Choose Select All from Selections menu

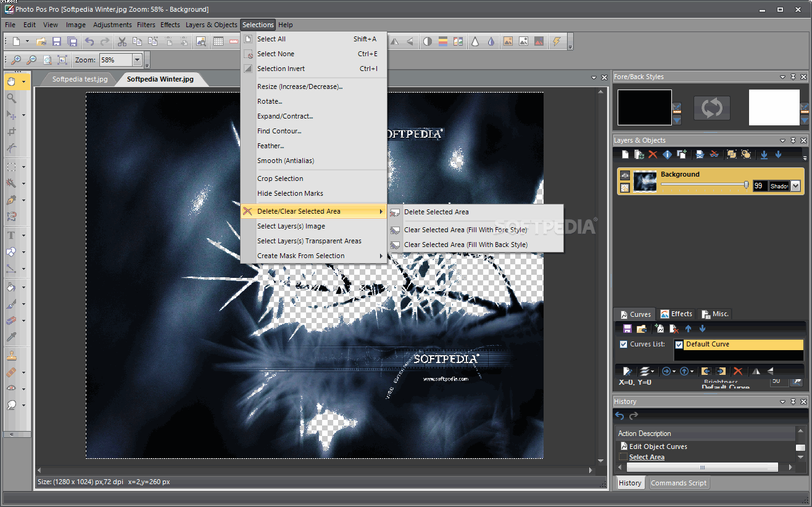(x=313, y=39)
